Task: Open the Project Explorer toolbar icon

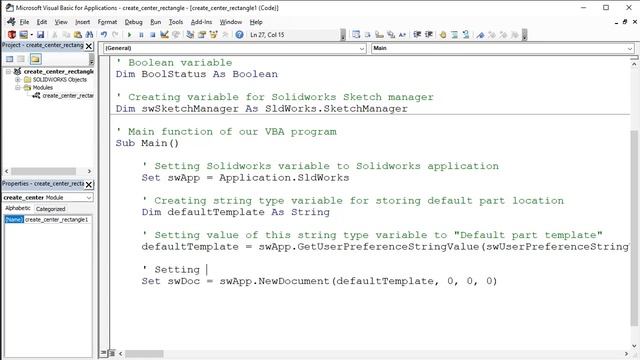Action: pos(190,35)
